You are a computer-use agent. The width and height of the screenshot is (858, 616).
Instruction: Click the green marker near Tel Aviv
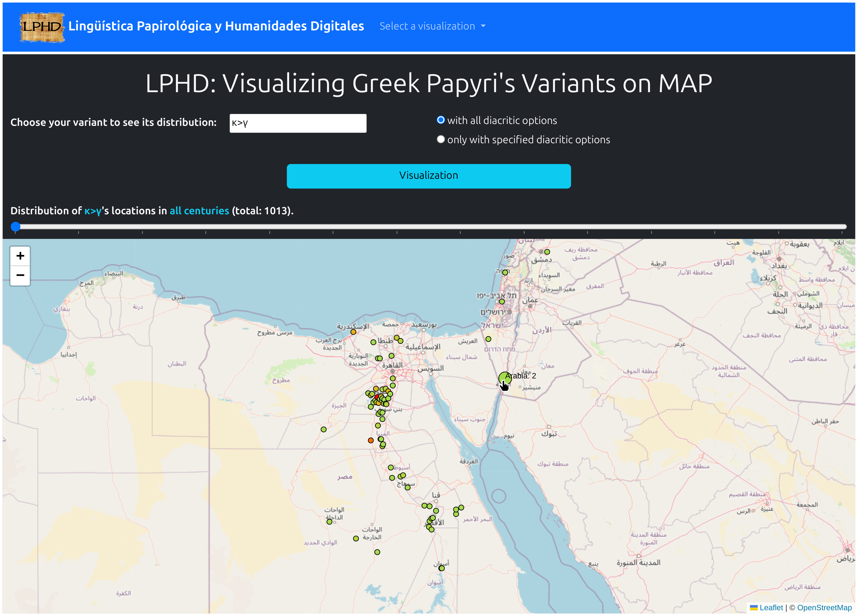(x=502, y=302)
